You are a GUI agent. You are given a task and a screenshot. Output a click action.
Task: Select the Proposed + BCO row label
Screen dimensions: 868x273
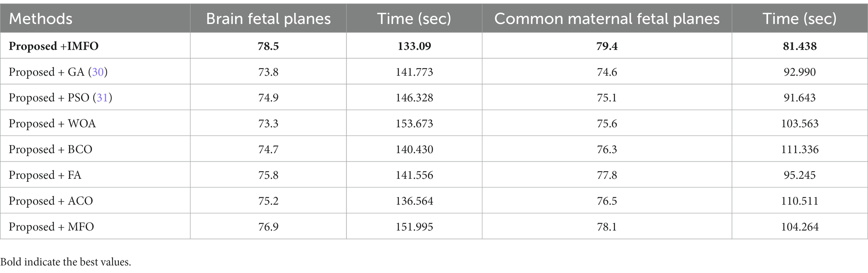(x=50, y=149)
